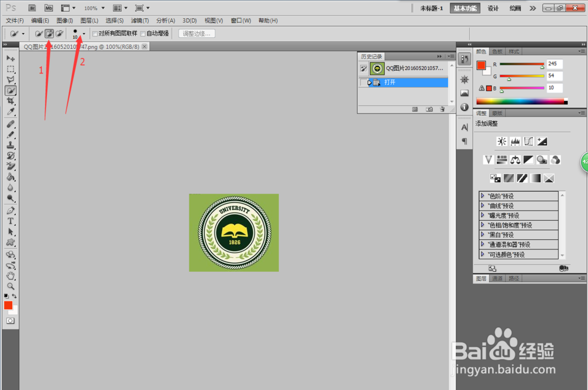Open the 图像(I) menu
This screenshot has width=588, height=390.
pos(65,21)
